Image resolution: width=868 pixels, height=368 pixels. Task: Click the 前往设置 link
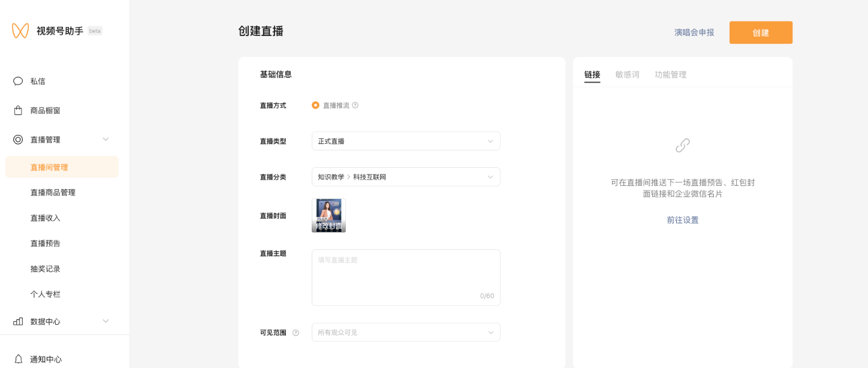tap(683, 220)
